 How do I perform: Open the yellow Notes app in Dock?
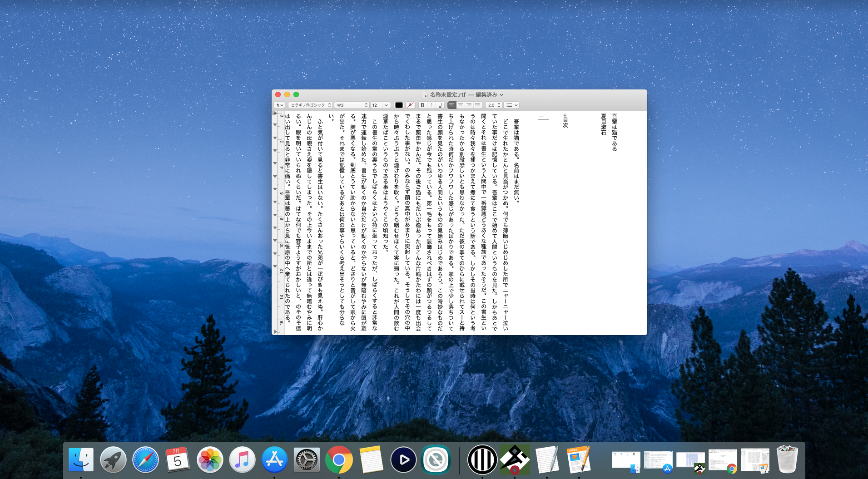pos(371,459)
